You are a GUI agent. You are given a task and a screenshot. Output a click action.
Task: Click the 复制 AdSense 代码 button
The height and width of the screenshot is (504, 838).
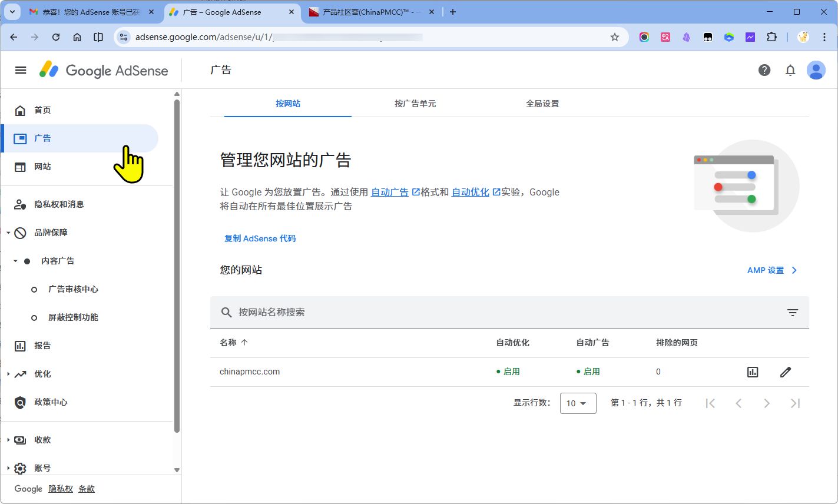[260, 238]
